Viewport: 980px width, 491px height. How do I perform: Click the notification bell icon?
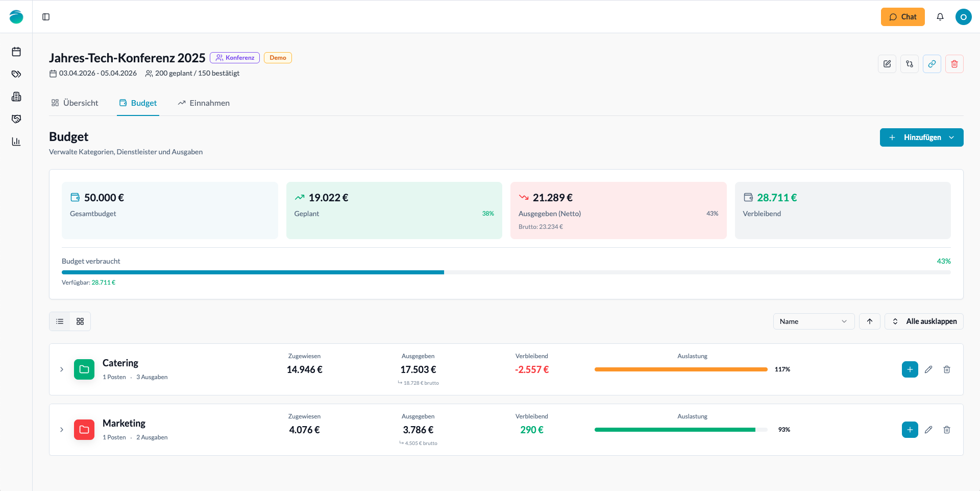tap(940, 17)
